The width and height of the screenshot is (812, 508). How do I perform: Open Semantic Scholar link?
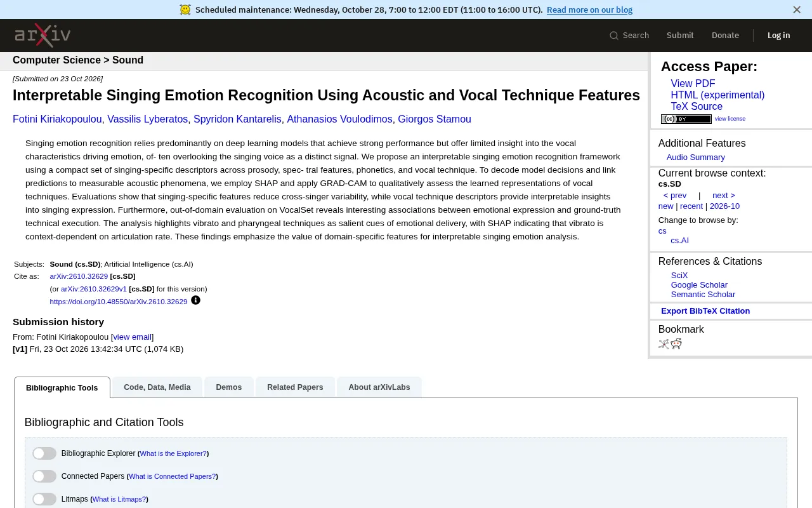pos(703,295)
